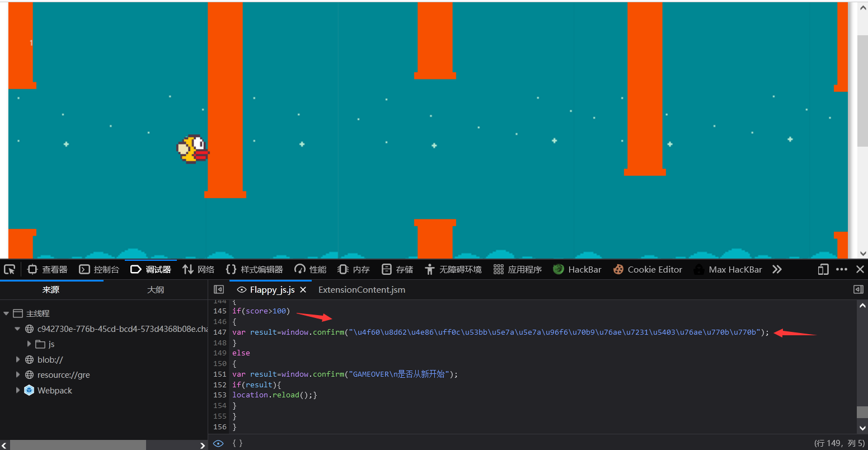This screenshot has width=868, height=450.
Task: Switch to the 控制台 console tab
Action: [x=99, y=269]
